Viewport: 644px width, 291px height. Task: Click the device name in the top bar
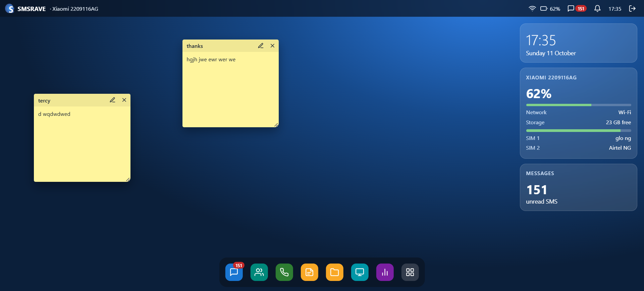pos(75,9)
